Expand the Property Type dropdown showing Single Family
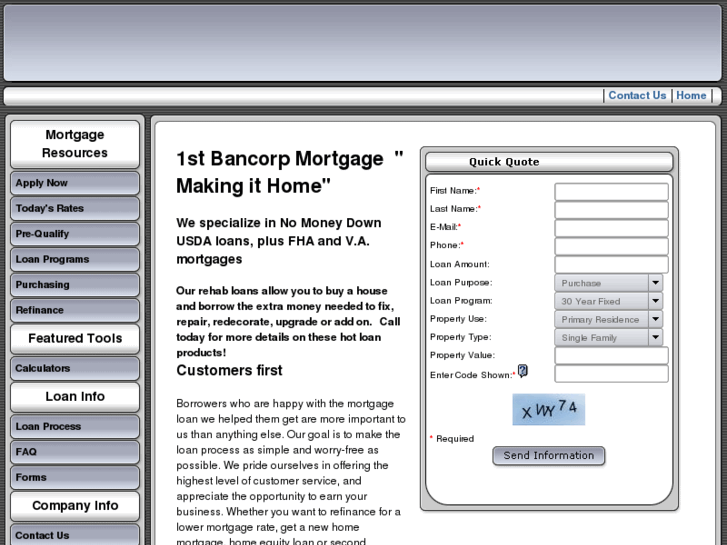The height and width of the screenshot is (545, 727). click(608, 337)
